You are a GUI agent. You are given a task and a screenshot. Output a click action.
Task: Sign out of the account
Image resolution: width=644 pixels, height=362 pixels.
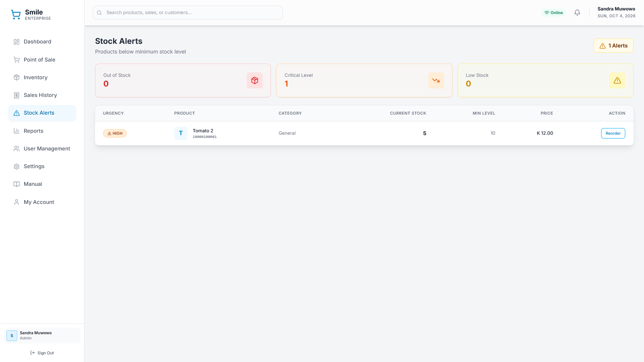point(42,353)
